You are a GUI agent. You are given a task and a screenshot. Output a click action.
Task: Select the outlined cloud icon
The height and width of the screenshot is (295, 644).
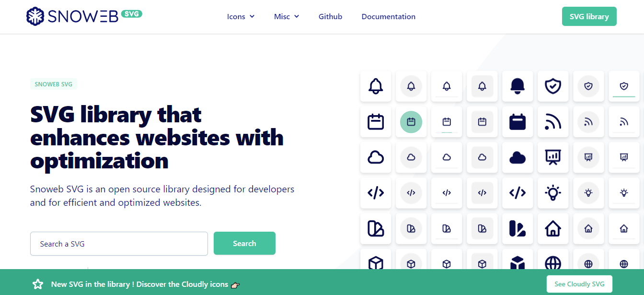[x=376, y=157]
